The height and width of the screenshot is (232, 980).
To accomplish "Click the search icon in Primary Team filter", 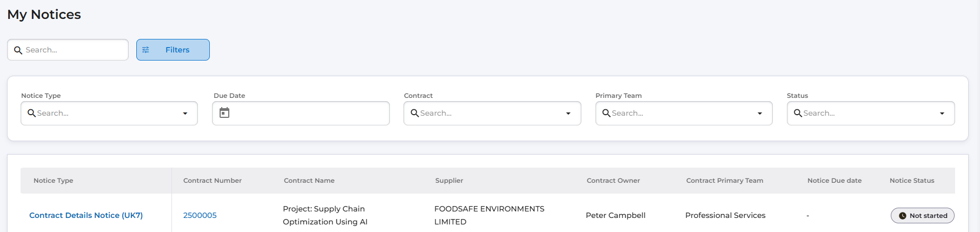I will click(x=606, y=113).
